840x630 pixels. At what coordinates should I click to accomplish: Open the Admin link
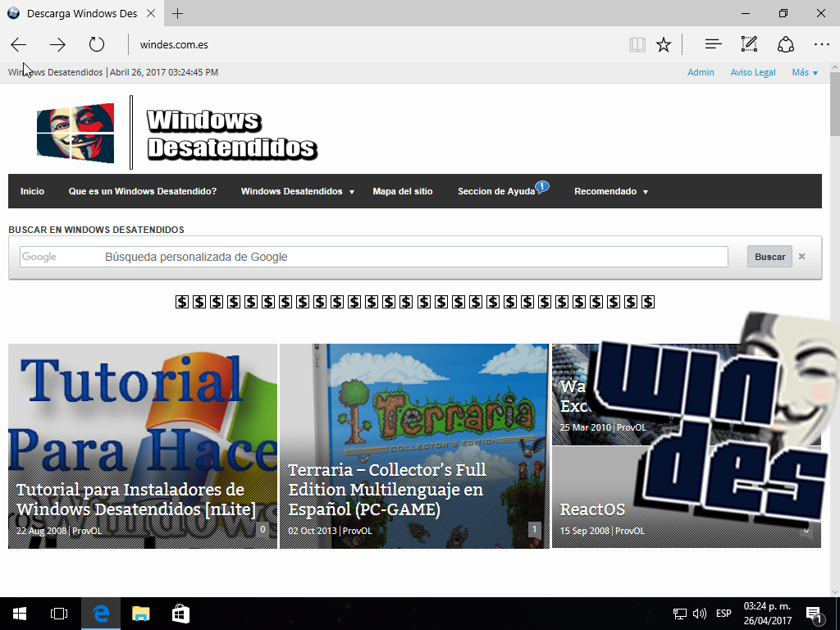[701, 72]
